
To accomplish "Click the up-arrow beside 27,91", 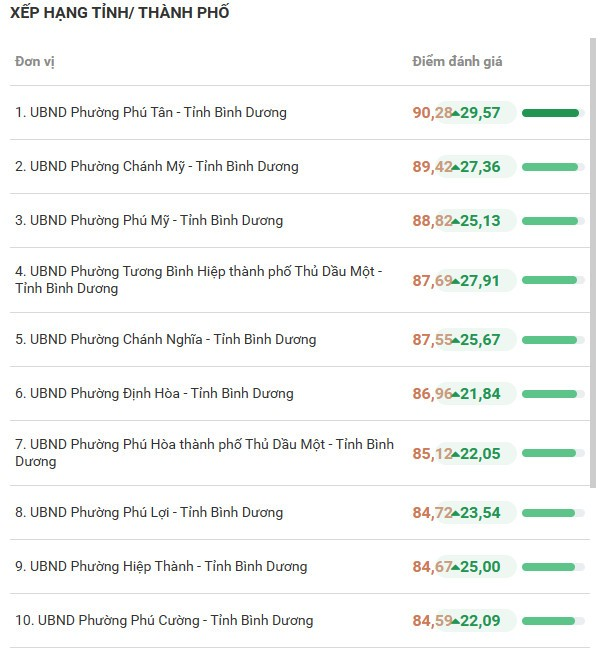I will pos(456,282).
